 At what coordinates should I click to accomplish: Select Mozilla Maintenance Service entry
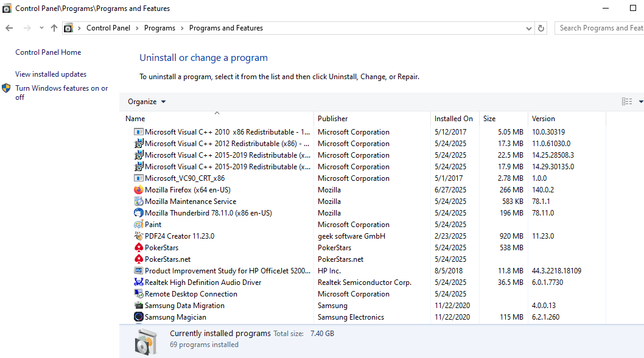pyautogui.click(x=191, y=202)
